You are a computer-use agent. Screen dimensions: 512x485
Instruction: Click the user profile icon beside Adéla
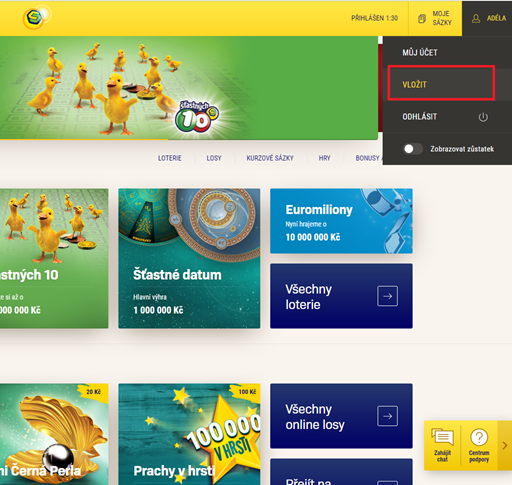point(476,19)
